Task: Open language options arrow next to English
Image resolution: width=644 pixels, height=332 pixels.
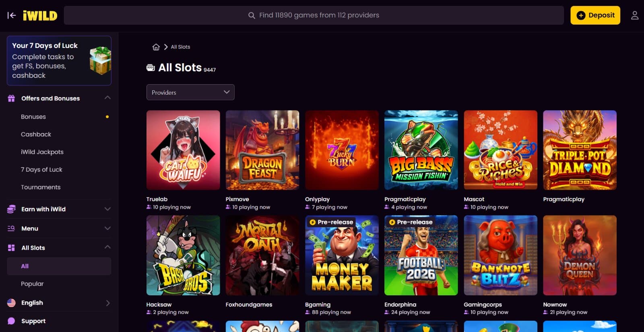Action: click(x=107, y=303)
